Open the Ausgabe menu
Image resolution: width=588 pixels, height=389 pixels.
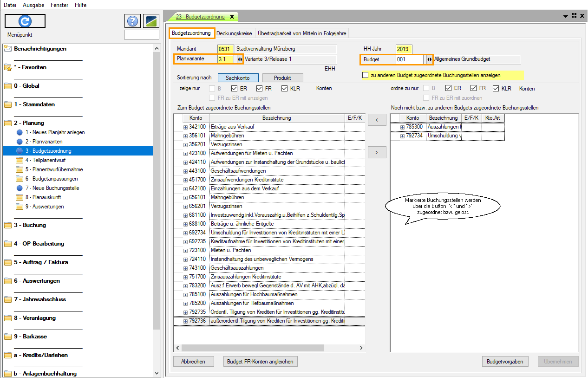pos(33,5)
